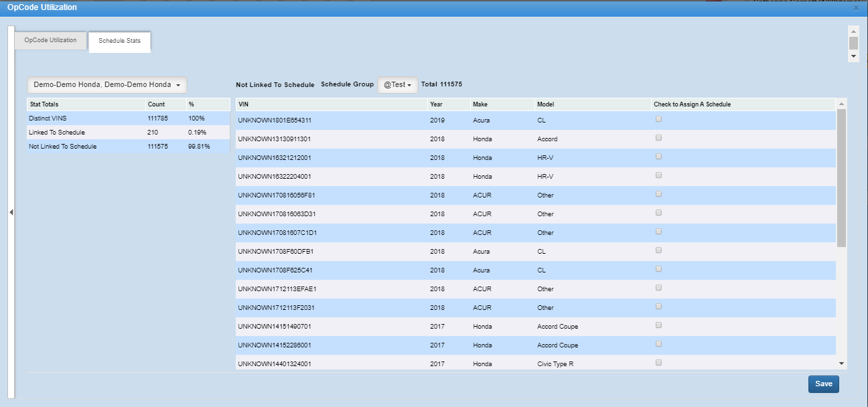
Task: Expand the @Test schedule group dropdown
Action: (398, 85)
